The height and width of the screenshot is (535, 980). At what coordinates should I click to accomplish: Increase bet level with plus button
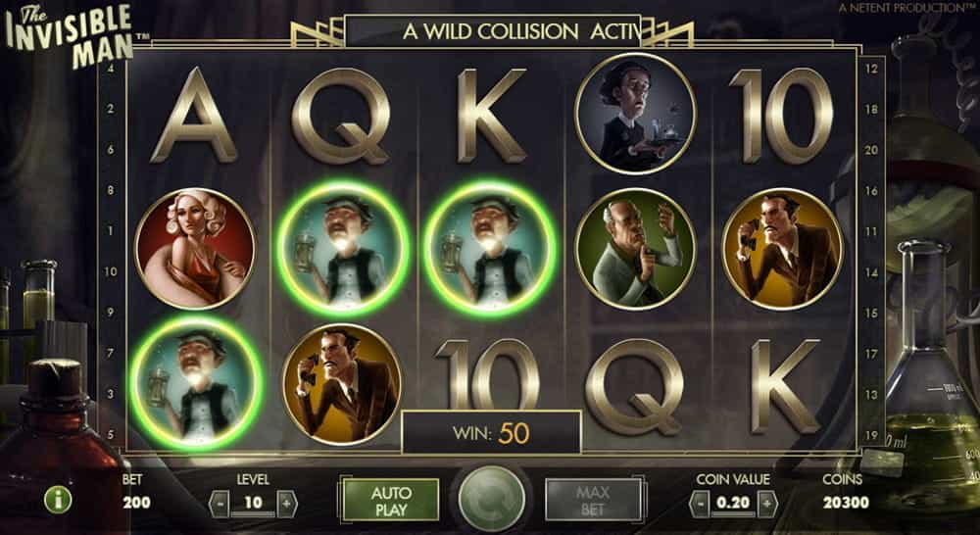pyautogui.click(x=286, y=503)
